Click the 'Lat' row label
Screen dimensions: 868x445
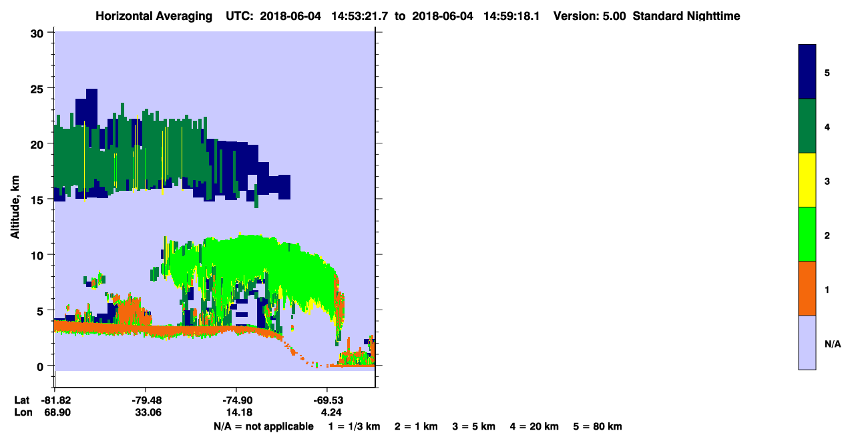click(21, 400)
